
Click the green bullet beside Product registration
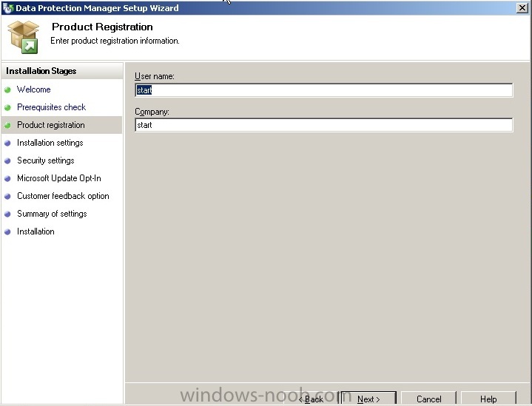pos(7,126)
